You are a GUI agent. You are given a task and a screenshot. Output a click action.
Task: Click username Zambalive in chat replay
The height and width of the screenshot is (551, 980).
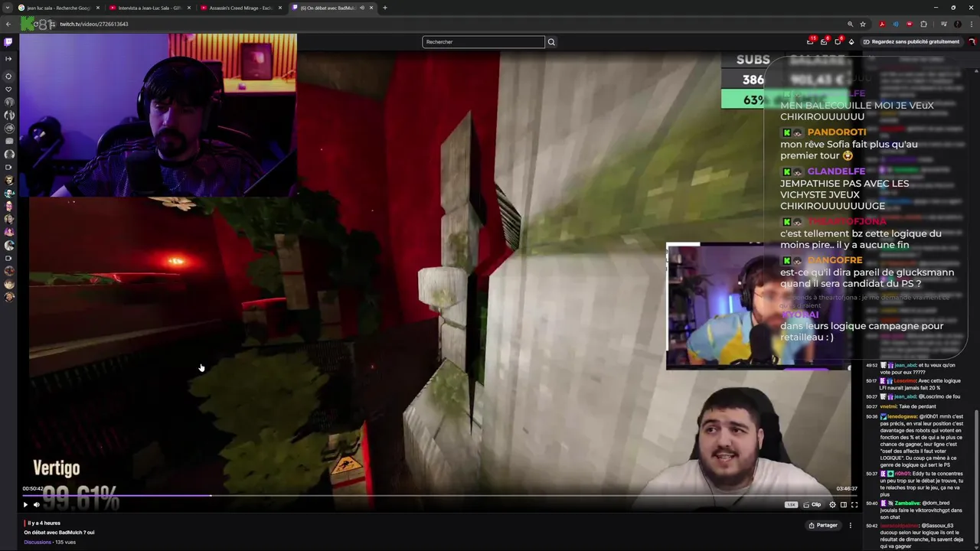click(x=907, y=503)
